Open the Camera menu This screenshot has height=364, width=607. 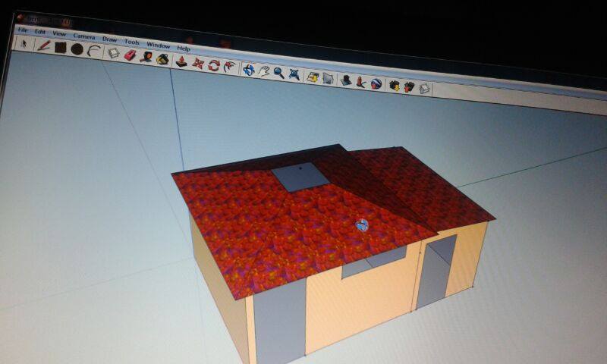84,36
